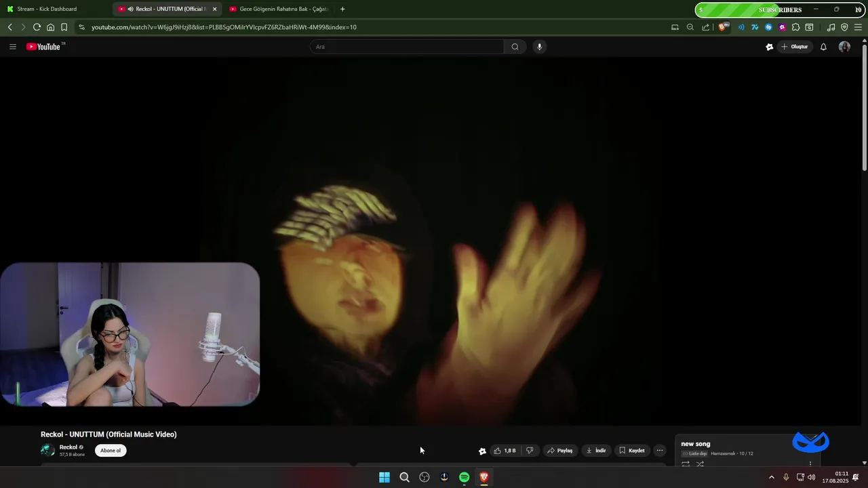Viewport: 868px width, 488px height.
Task: Open the YouTube hamburger guide menu
Action: click(x=12, y=47)
